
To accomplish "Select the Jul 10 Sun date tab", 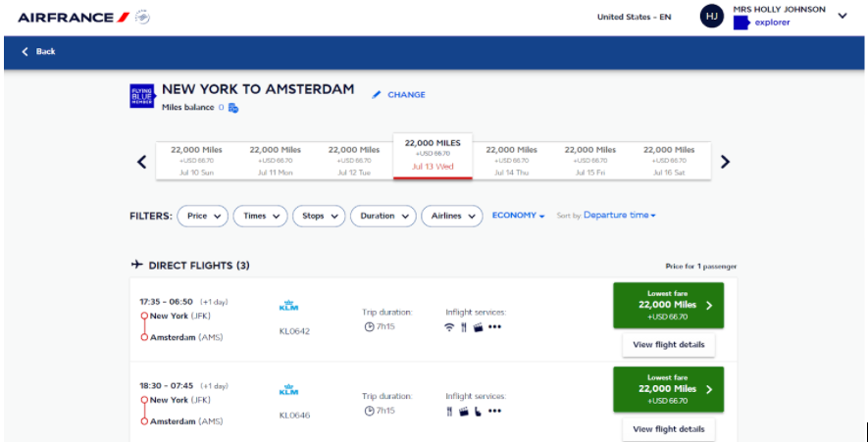I will pyautogui.click(x=196, y=161).
